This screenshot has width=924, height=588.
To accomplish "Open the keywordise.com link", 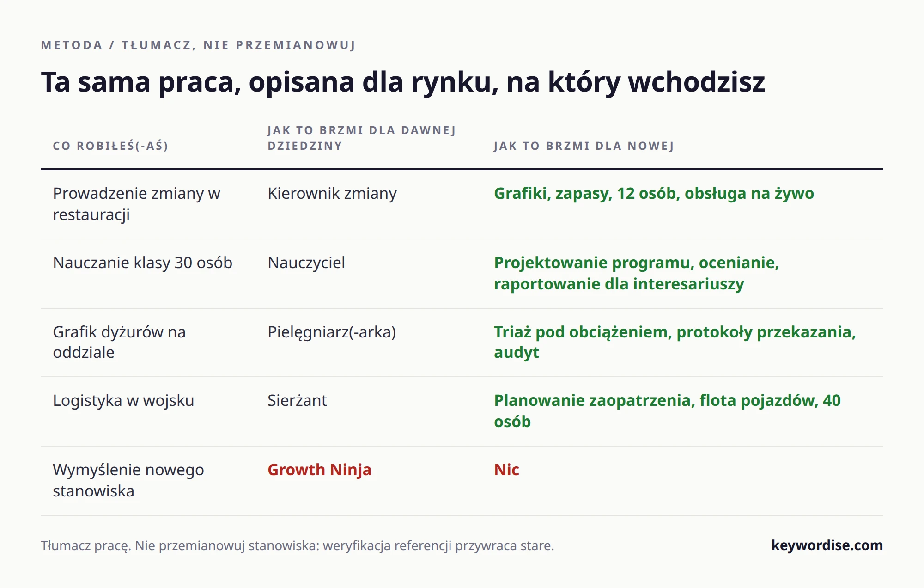I will [827, 545].
